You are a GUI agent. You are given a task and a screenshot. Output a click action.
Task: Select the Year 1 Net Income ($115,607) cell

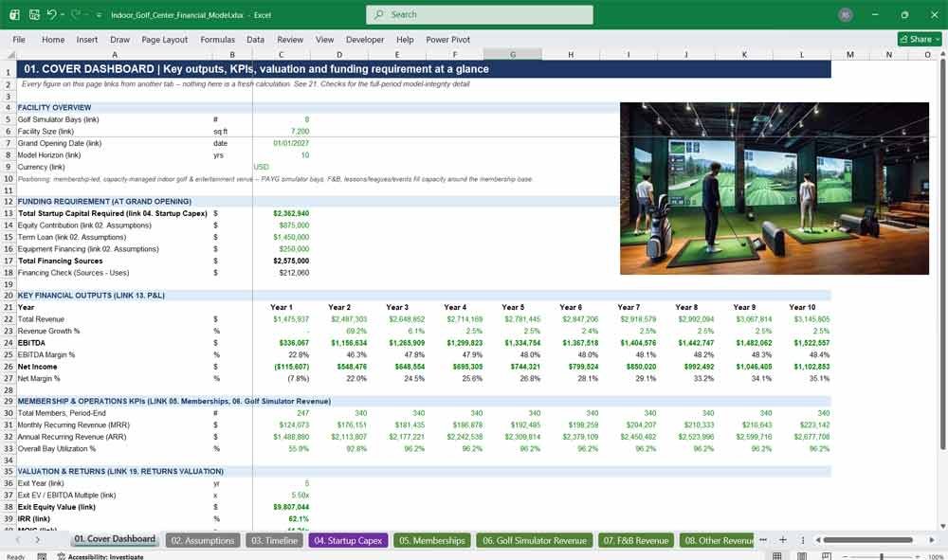282,366
